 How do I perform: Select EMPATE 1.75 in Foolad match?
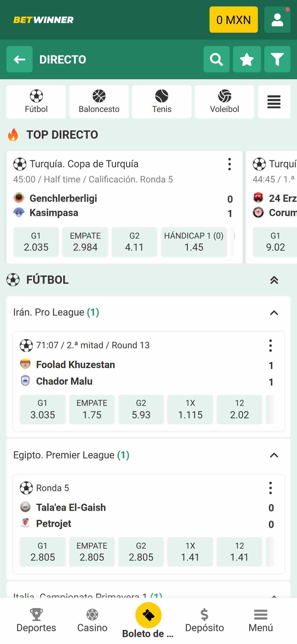pyautogui.click(x=92, y=409)
